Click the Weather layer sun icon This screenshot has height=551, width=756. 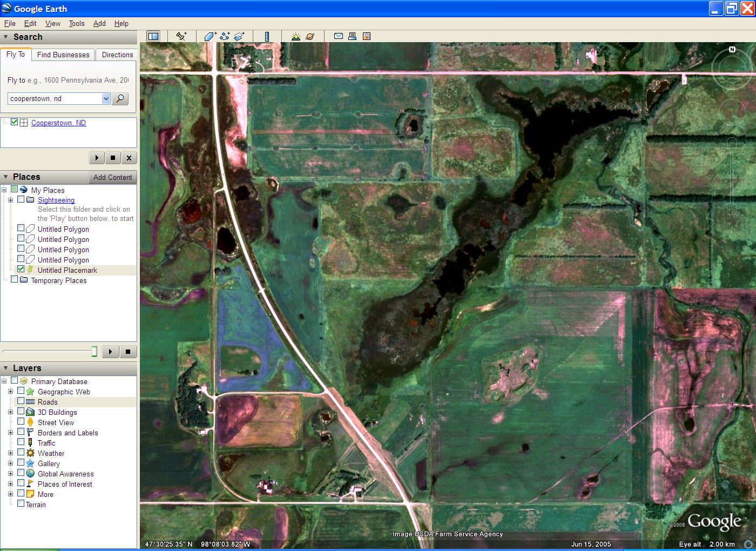(30, 453)
